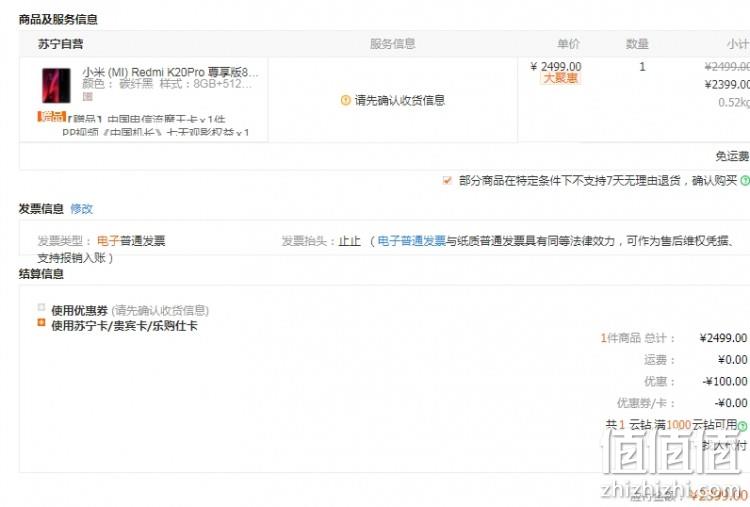
Task: Click the 优惠券/卡 -¥0.00 value
Action: [731, 403]
